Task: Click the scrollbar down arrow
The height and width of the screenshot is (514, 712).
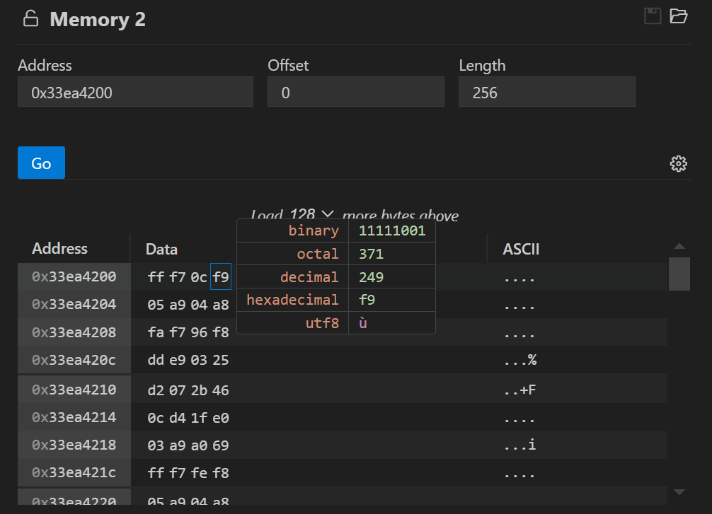Action: (x=679, y=491)
